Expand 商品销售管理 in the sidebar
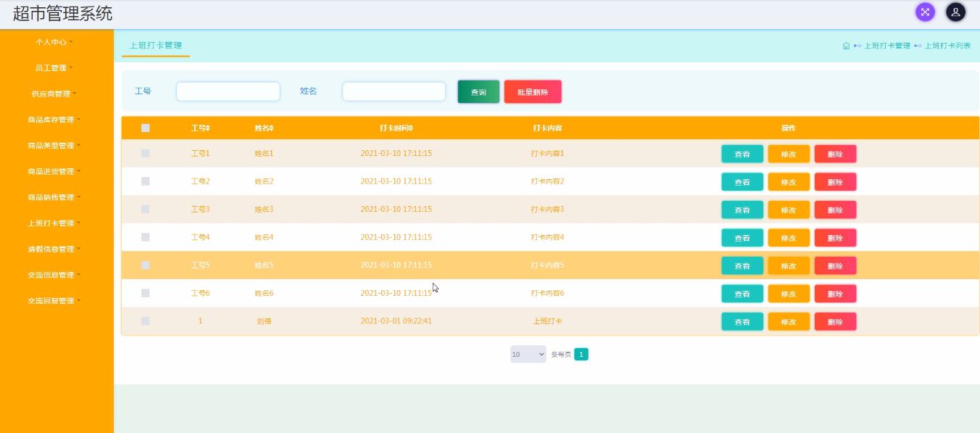The image size is (980, 433). click(54, 197)
